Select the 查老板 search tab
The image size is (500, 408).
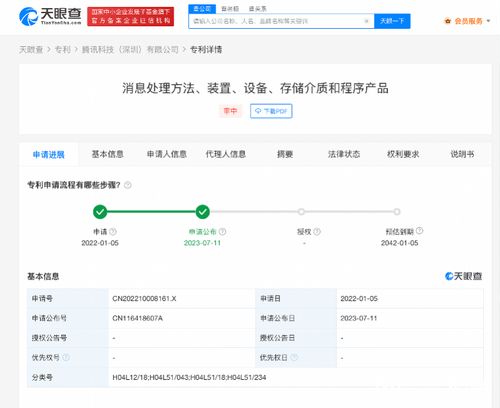[230, 9]
